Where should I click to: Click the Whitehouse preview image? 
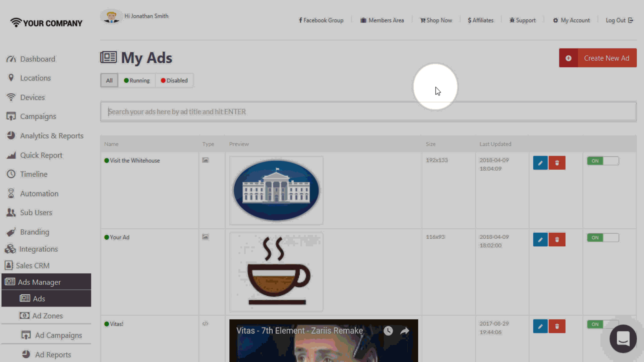point(276,190)
